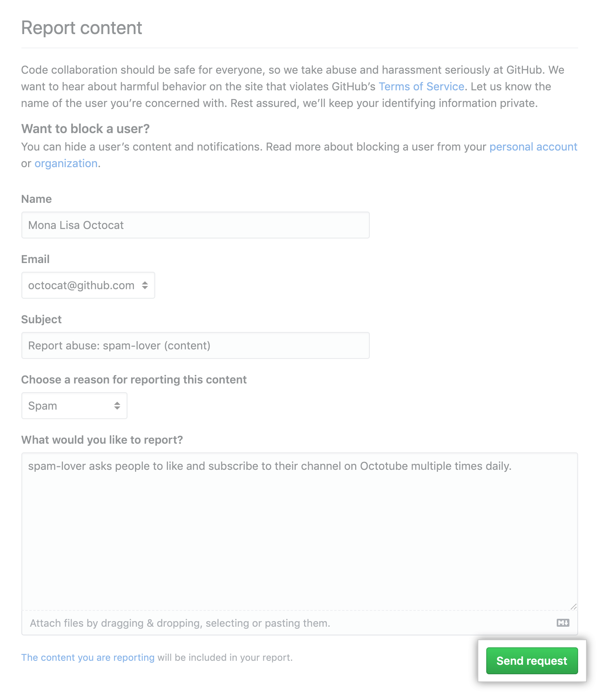Click the Markdown formatting icon below the textarea
The height and width of the screenshot is (700, 609).
pos(564,622)
